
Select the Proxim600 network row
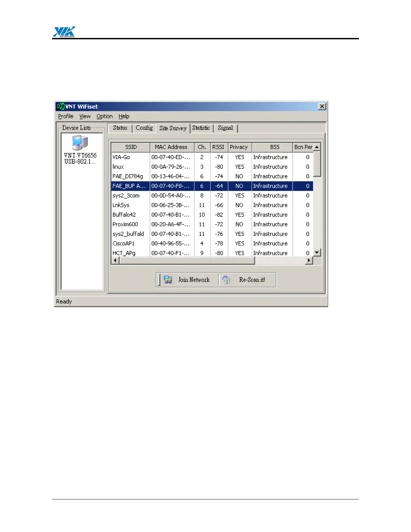point(212,224)
